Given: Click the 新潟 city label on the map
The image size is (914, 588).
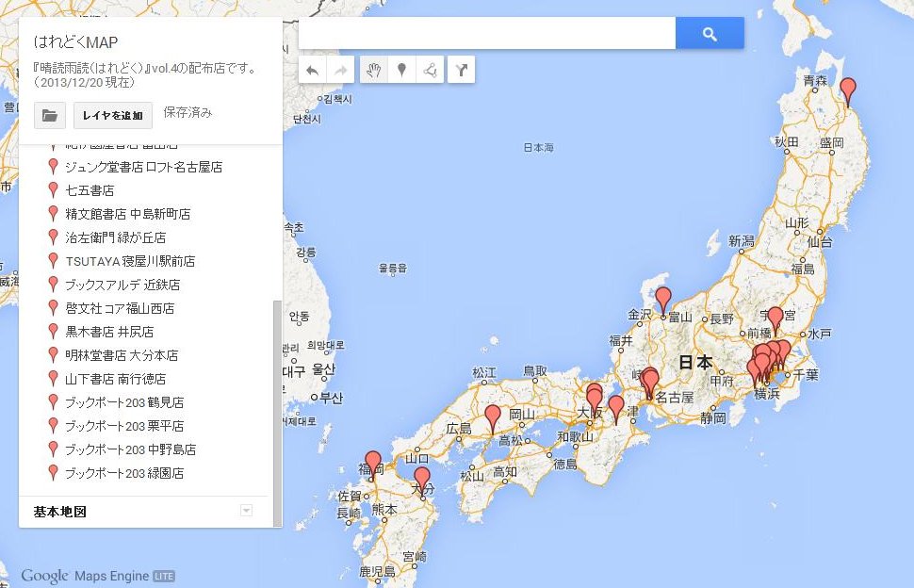Looking at the screenshot, I should pos(742,240).
